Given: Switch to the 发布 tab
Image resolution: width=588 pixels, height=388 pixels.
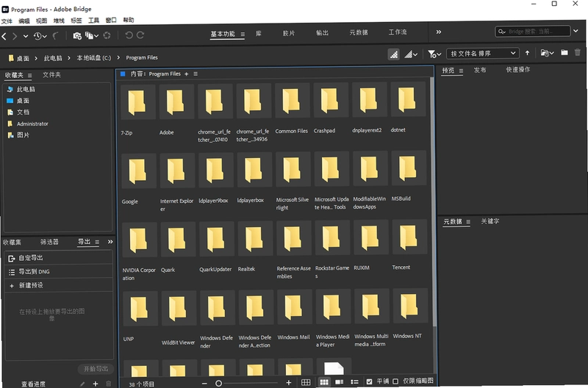Looking at the screenshot, I should tap(480, 70).
